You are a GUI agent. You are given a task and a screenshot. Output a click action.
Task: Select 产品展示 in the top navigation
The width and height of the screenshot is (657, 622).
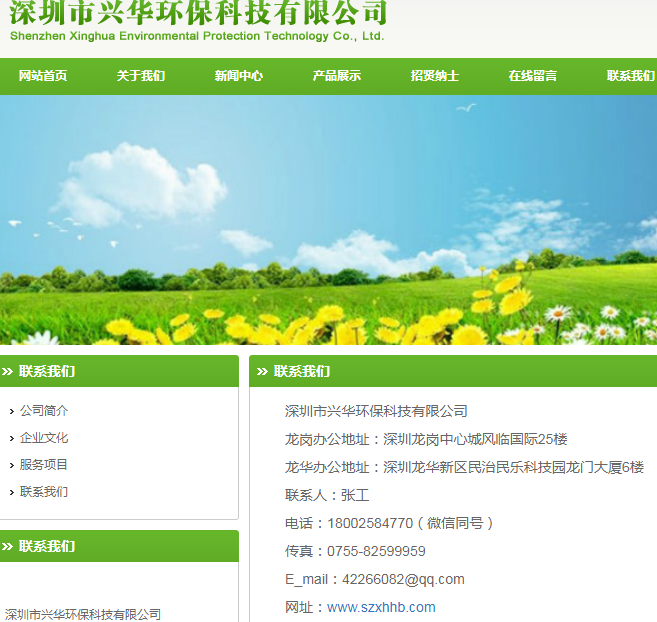pyautogui.click(x=337, y=76)
